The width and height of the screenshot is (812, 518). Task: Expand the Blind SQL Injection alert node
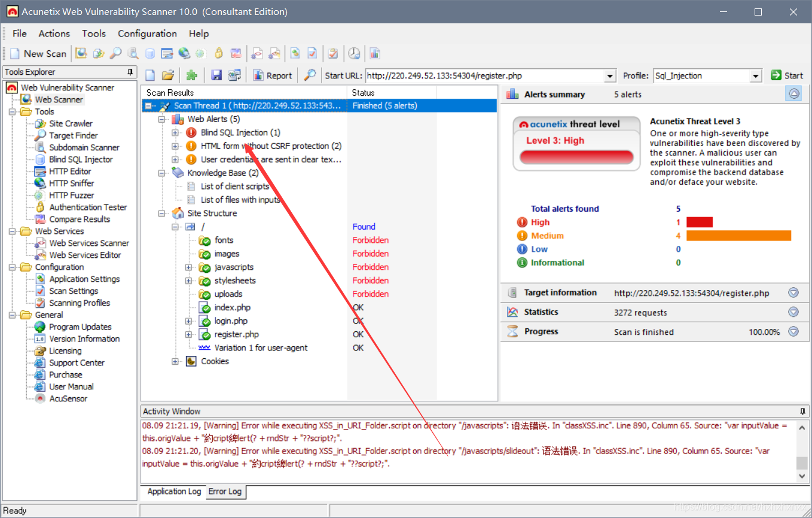coord(175,133)
